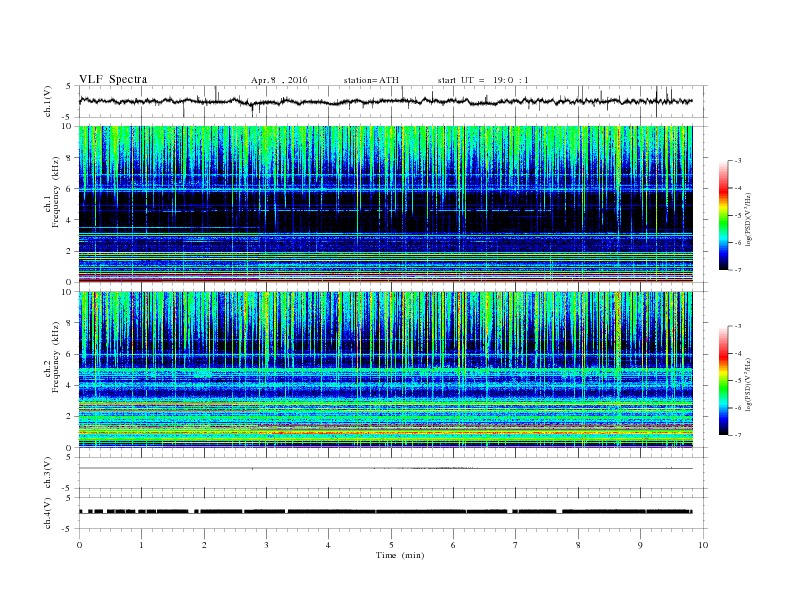Select the ch.4 voltage trace panel
This screenshot has height=612, width=792.
coord(390,511)
